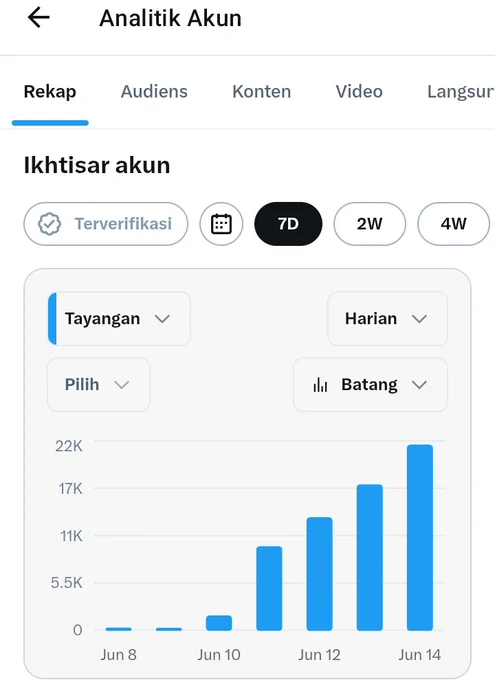This screenshot has height=680, width=495.
Task: Go back using the arrow icon
Action: coord(39,18)
